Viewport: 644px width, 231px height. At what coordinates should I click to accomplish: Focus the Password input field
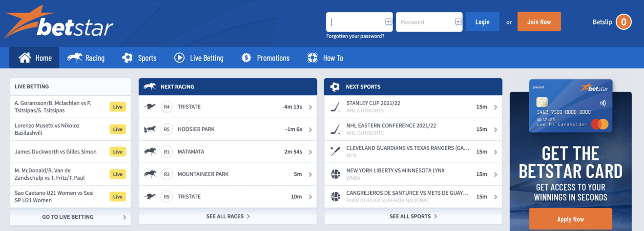coord(429,22)
